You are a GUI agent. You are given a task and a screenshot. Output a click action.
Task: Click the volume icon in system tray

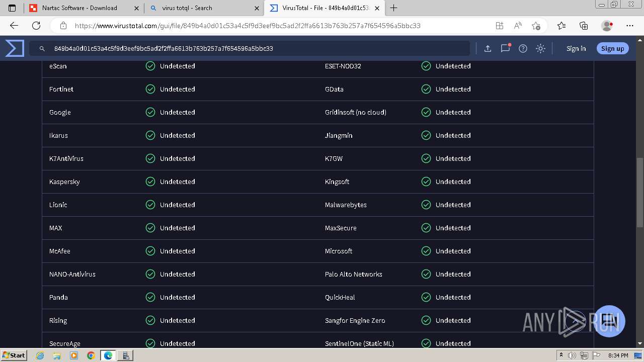572,355
